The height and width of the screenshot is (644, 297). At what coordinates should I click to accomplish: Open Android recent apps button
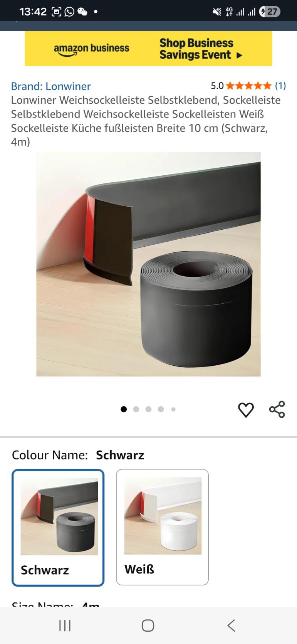click(x=65, y=626)
